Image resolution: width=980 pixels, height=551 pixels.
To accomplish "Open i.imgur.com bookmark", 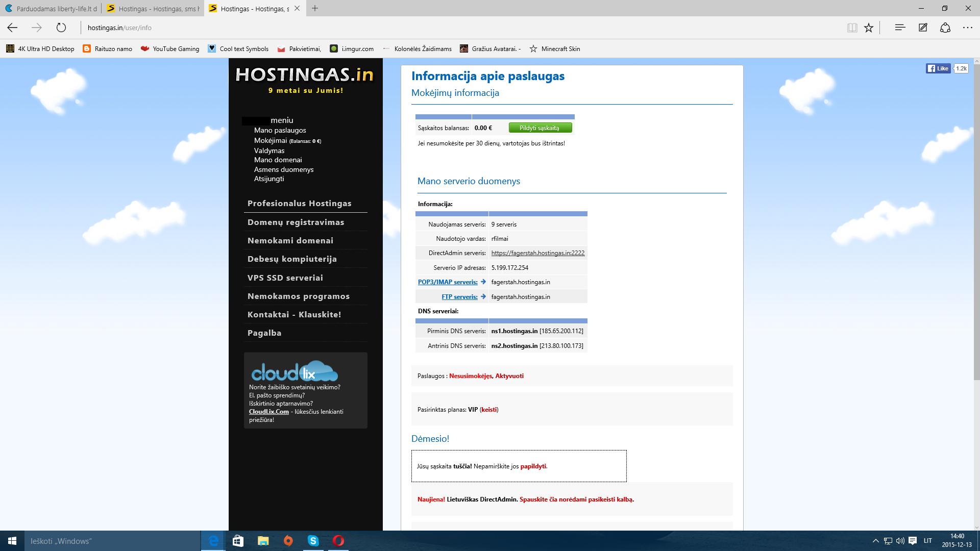I will click(352, 49).
